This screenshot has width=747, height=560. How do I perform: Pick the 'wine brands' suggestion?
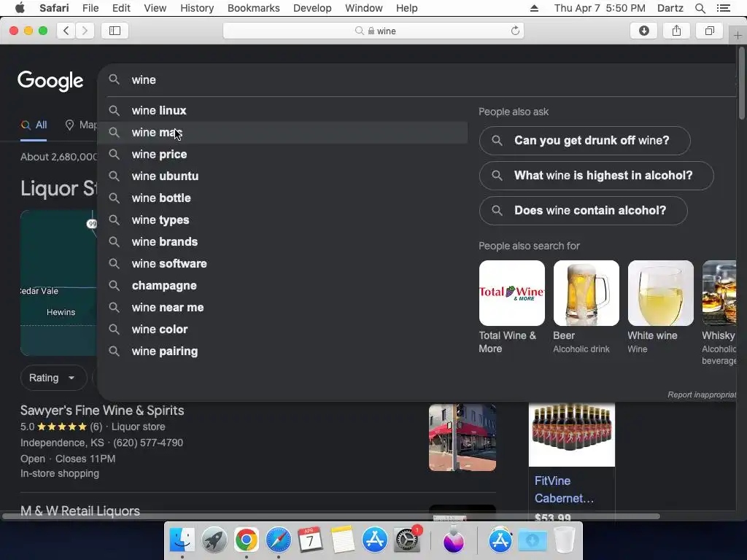tap(282, 242)
